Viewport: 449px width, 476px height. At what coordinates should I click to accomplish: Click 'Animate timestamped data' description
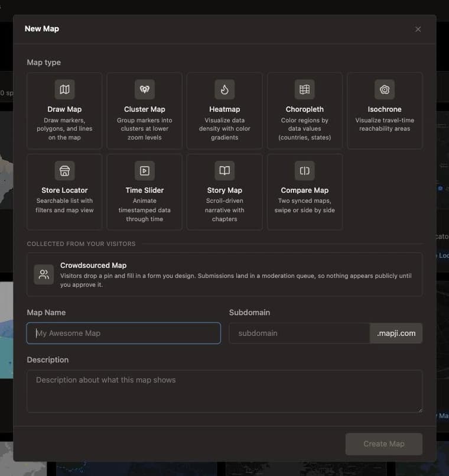tap(144, 210)
